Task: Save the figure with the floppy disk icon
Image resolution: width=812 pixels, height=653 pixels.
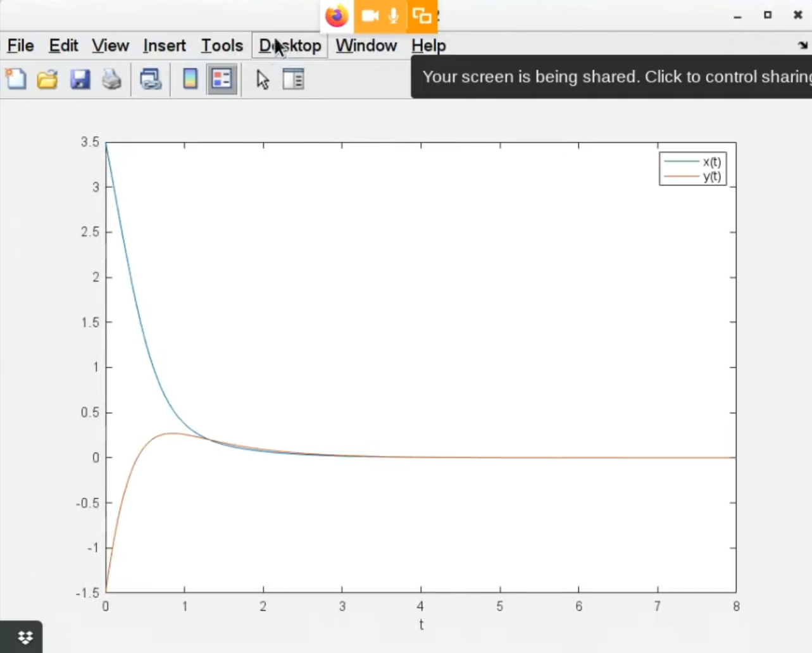Action: pos(80,79)
